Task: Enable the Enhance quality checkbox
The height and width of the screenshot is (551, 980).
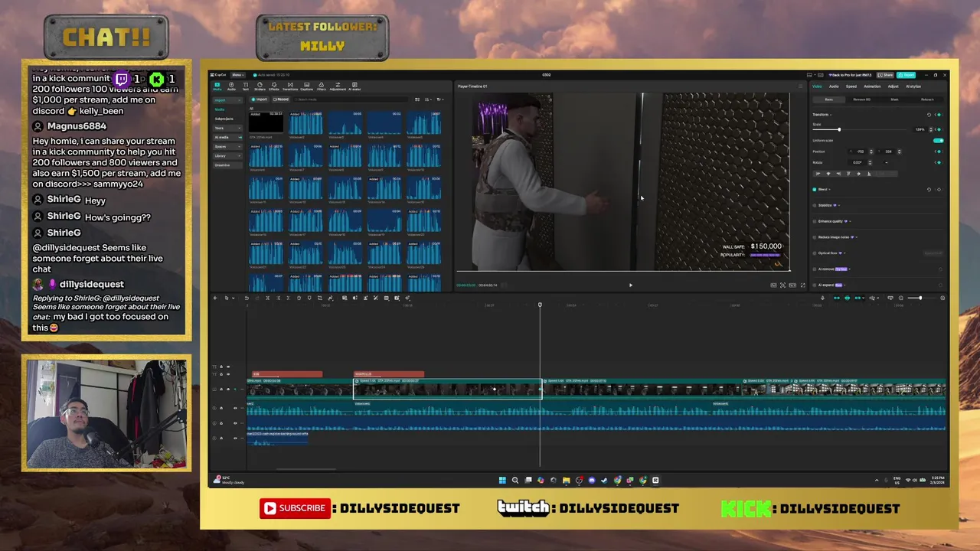Action: pyautogui.click(x=815, y=221)
